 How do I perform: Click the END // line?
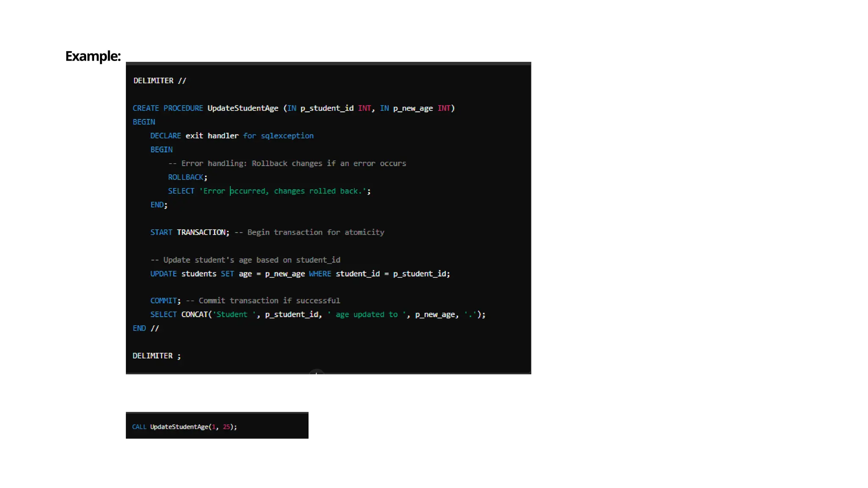pos(145,328)
